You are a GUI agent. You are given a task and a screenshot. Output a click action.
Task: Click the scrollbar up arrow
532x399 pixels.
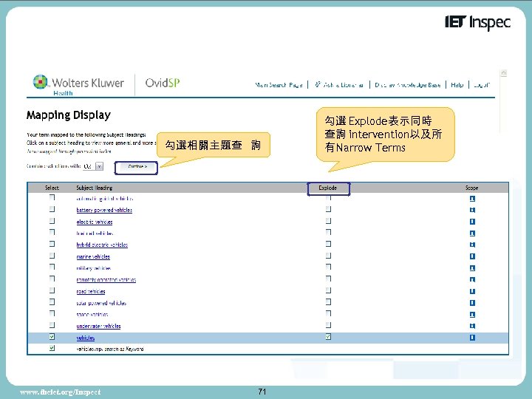[x=504, y=73]
